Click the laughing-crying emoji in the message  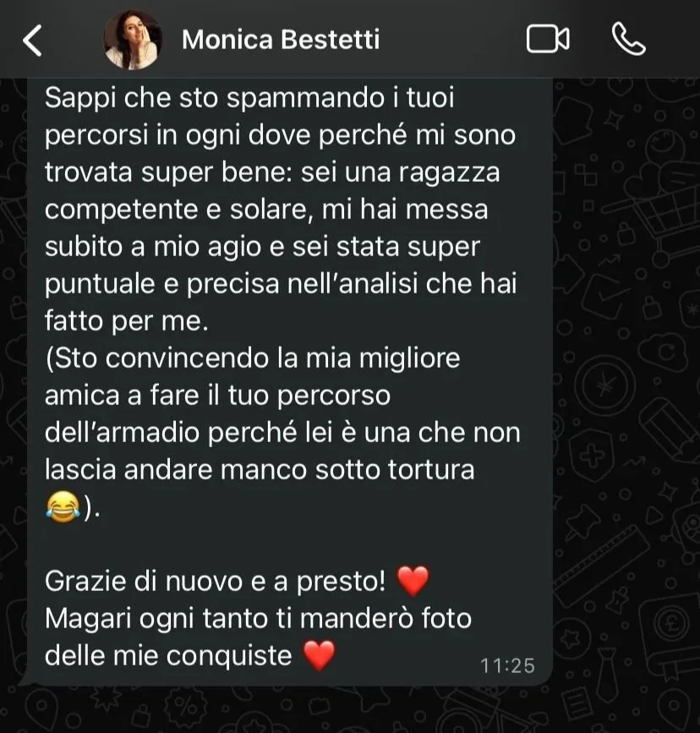63,506
